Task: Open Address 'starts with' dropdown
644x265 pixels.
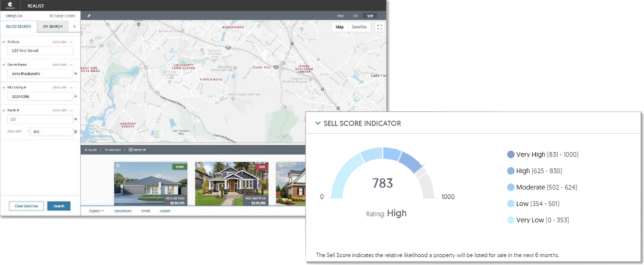Action: [60, 42]
